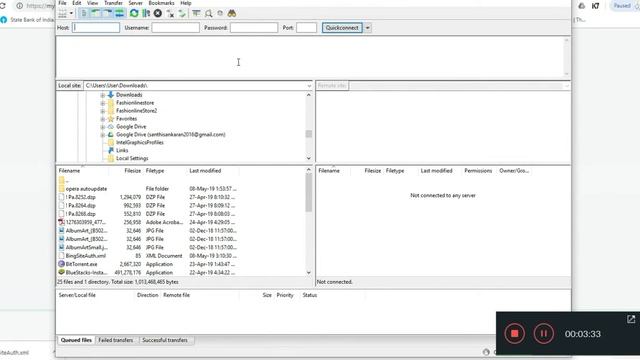Viewport: 640px width, 360px height.
Task: Click the reload icon in browser window
Action: point(2,6)
